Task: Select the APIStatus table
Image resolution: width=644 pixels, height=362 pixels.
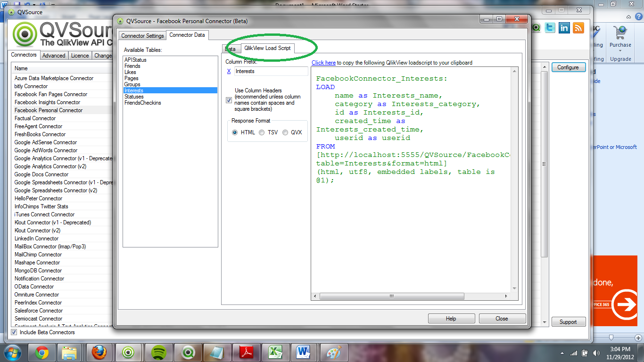Action: [x=170, y=60]
